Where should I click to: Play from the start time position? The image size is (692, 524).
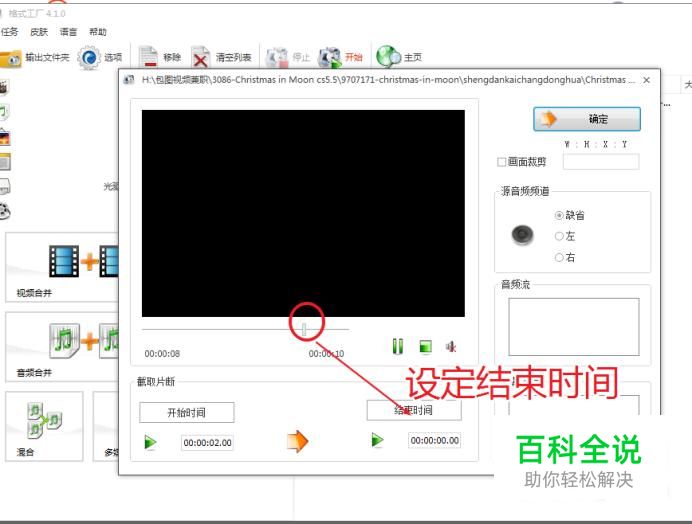point(150,442)
